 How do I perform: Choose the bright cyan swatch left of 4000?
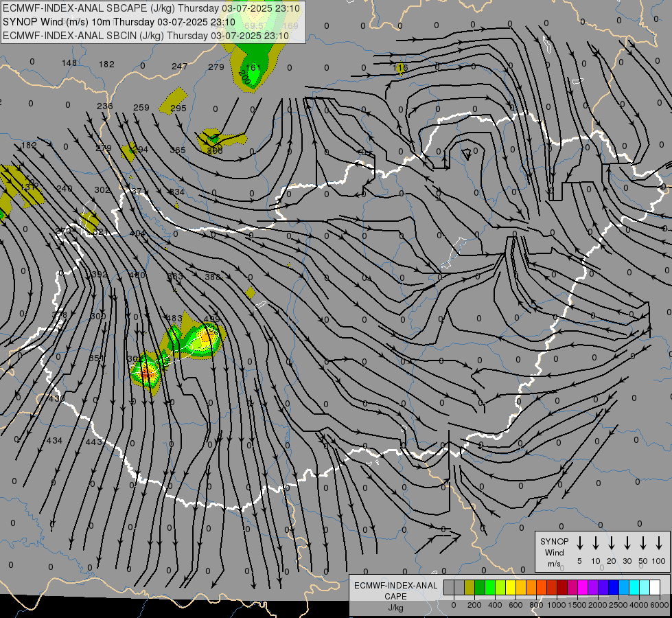pyautogui.click(x=634, y=588)
